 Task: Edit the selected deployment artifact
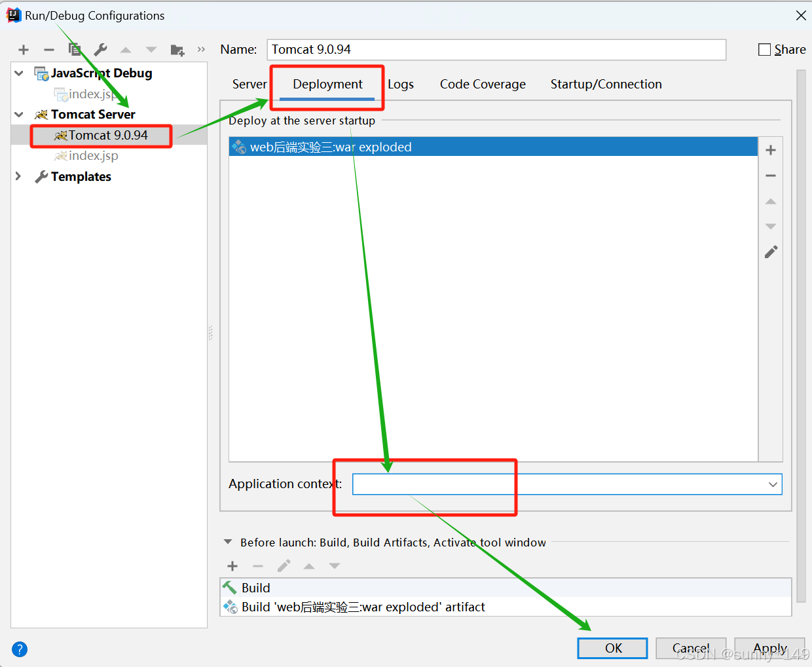(x=771, y=252)
